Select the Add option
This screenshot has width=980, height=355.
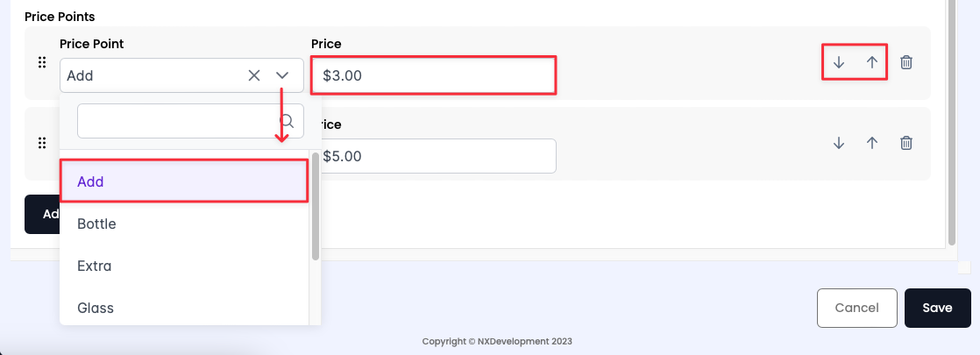(183, 181)
